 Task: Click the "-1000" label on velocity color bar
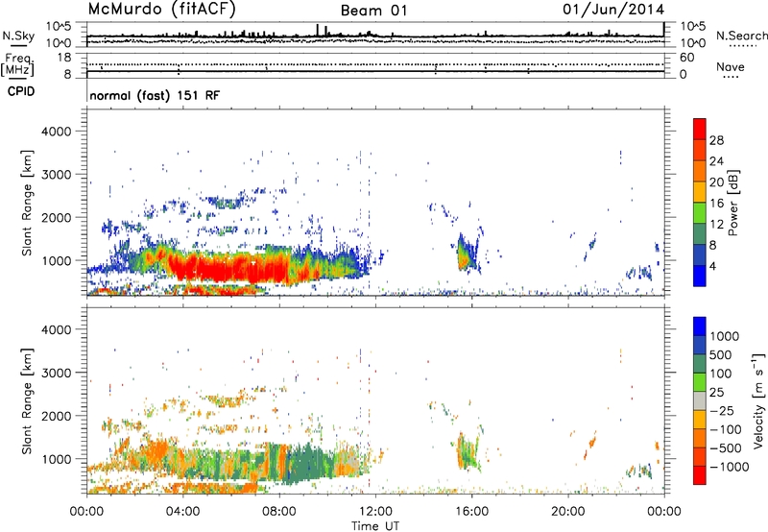[730, 467]
